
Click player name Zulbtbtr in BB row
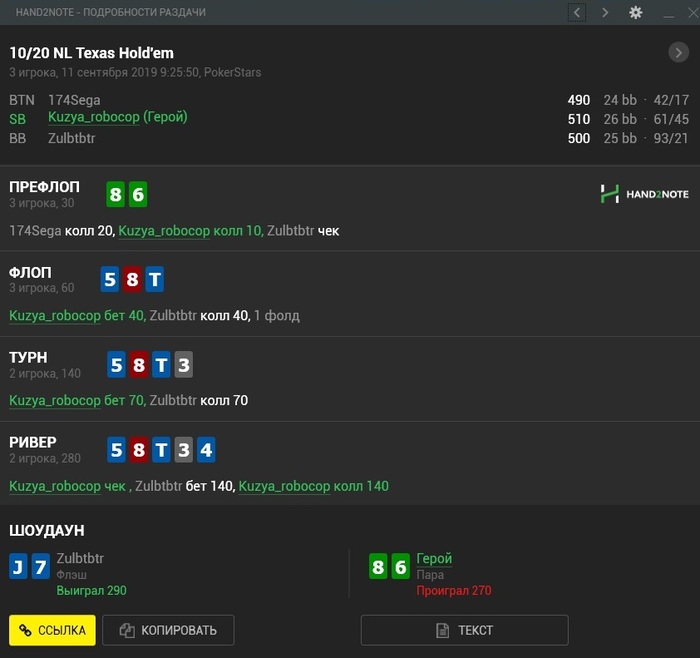71,138
